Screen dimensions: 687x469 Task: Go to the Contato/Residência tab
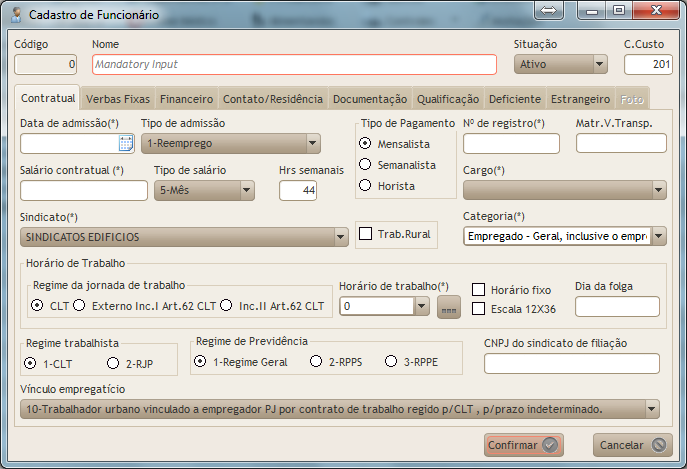tap(272, 99)
